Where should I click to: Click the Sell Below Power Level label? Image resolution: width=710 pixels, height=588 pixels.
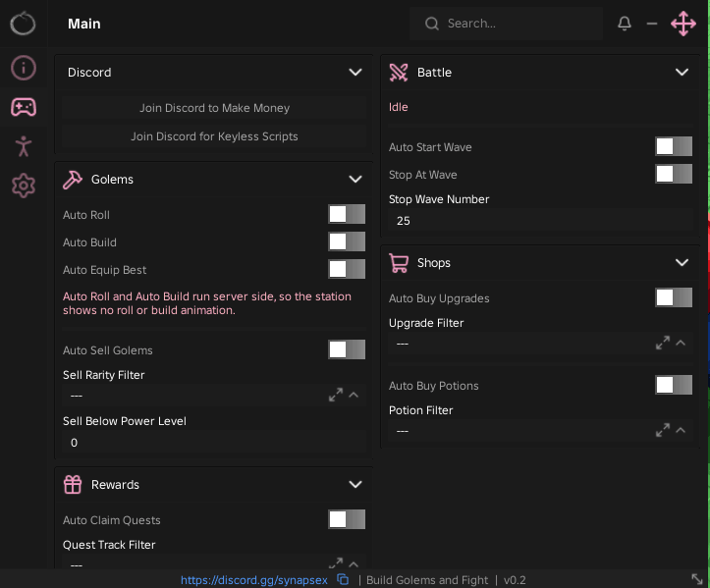point(125,421)
